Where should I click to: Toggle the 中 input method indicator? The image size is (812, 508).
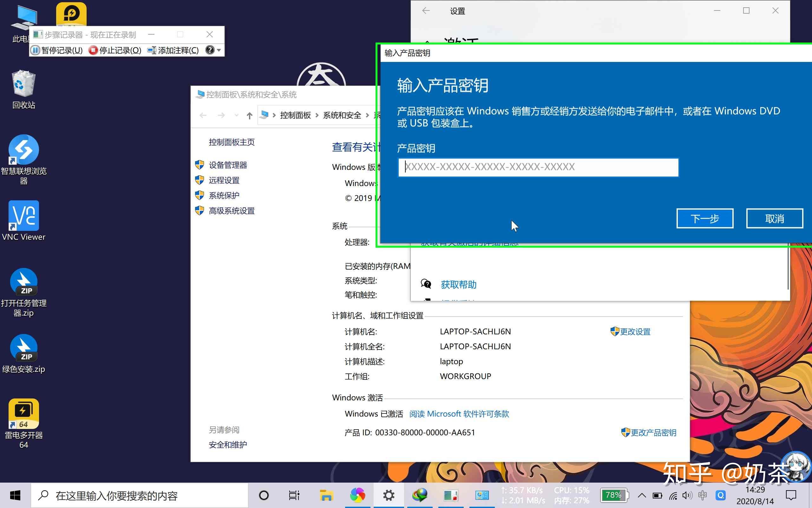pyautogui.click(x=702, y=495)
